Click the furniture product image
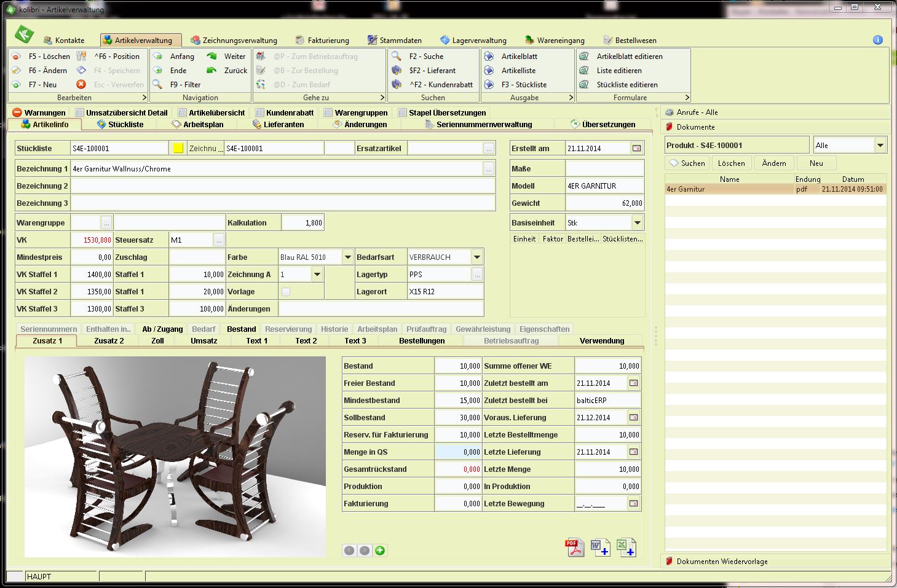This screenshot has height=588, width=897. (x=175, y=457)
